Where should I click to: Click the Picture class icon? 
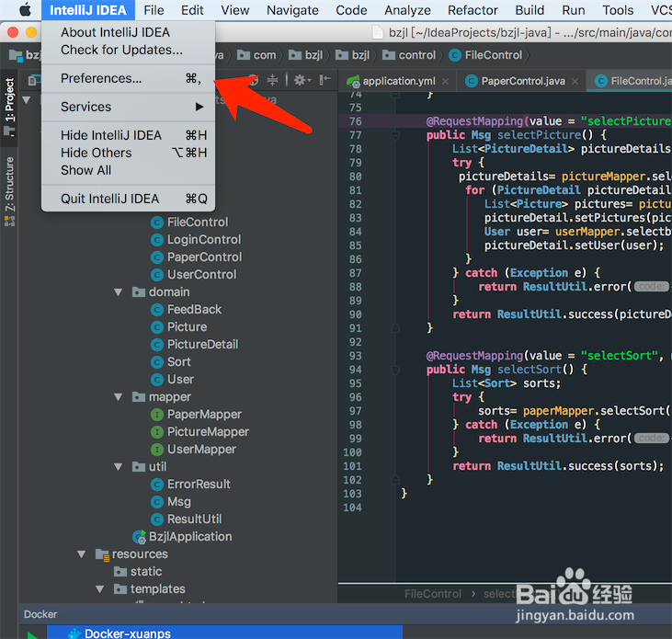click(x=157, y=327)
